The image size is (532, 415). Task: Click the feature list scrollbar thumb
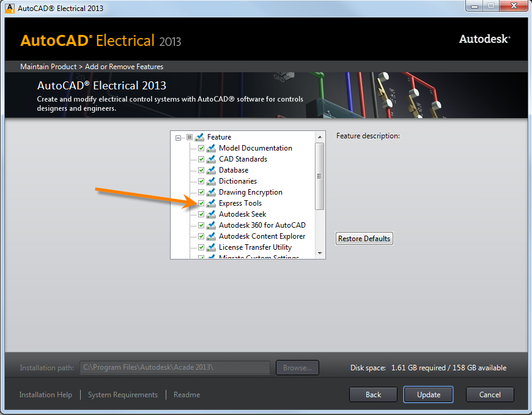click(320, 176)
